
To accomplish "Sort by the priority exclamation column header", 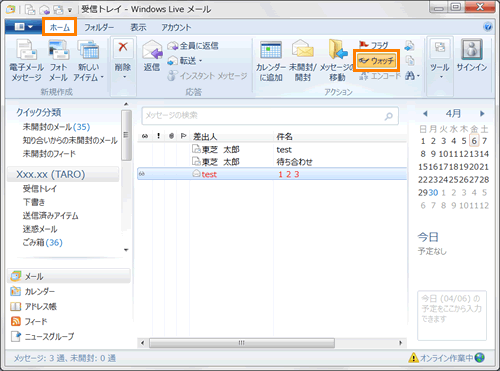I will 158,136.
